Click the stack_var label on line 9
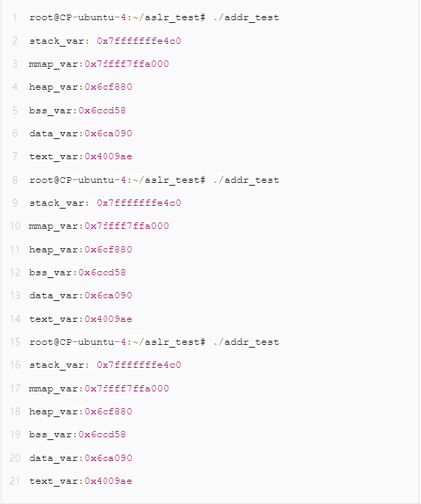421x504 pixels. [x=57, y=203]
